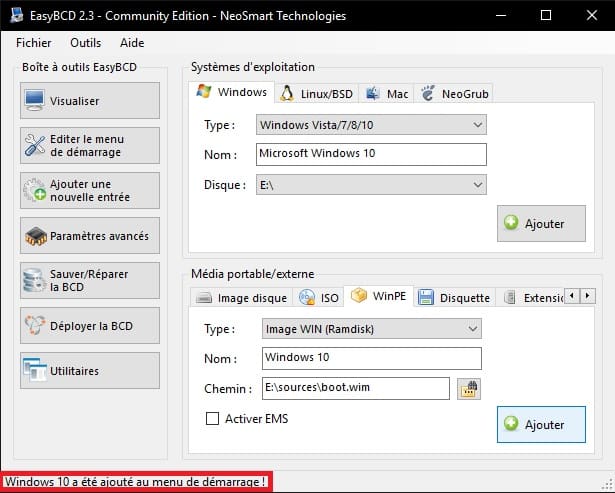Viewport: 615px width, 493px height.
Task: Open Utilitaires section
Action: tap(90, 371)
